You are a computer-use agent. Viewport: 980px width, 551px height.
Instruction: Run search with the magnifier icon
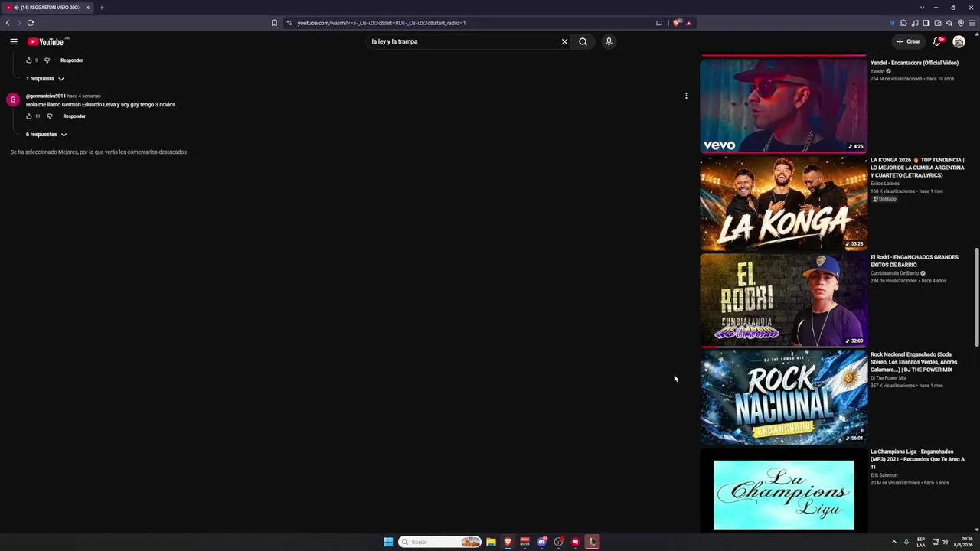(x=583, y=42)
